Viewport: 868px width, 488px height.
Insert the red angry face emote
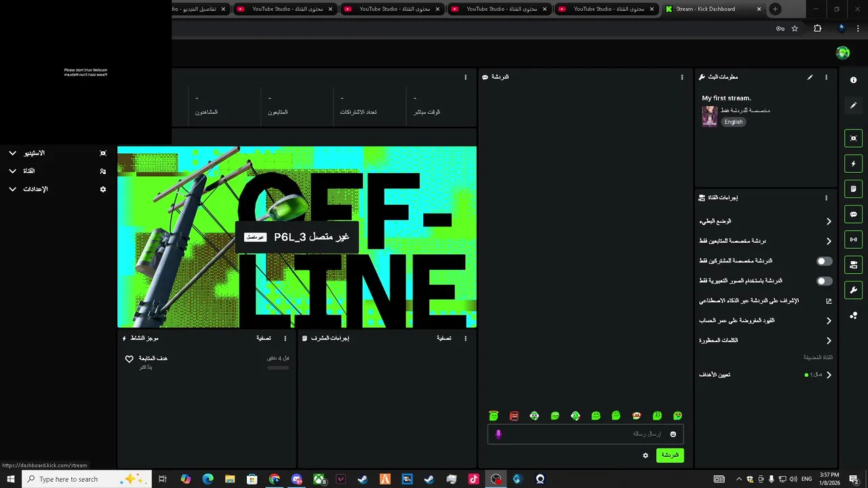pyautogui.click(x=514, y=416)
